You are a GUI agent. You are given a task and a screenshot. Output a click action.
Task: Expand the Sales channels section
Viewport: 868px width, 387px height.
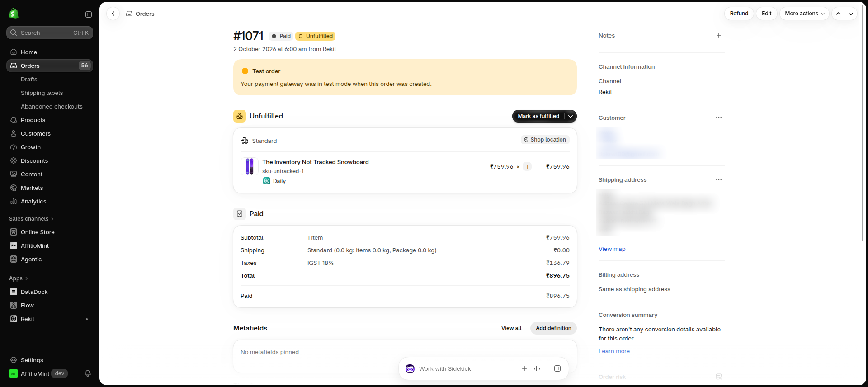click(32, 219)
